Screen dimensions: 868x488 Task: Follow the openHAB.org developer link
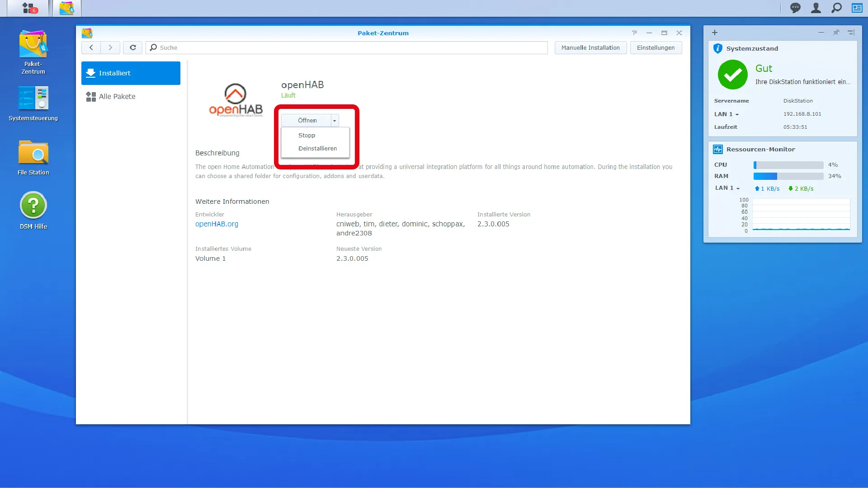click(217, 224)
